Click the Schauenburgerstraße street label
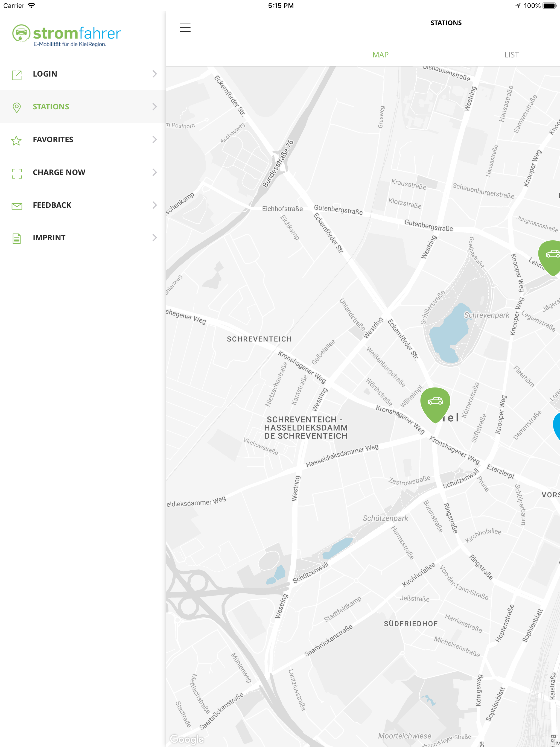Screen dimensions: 560x747 (483, 191)
